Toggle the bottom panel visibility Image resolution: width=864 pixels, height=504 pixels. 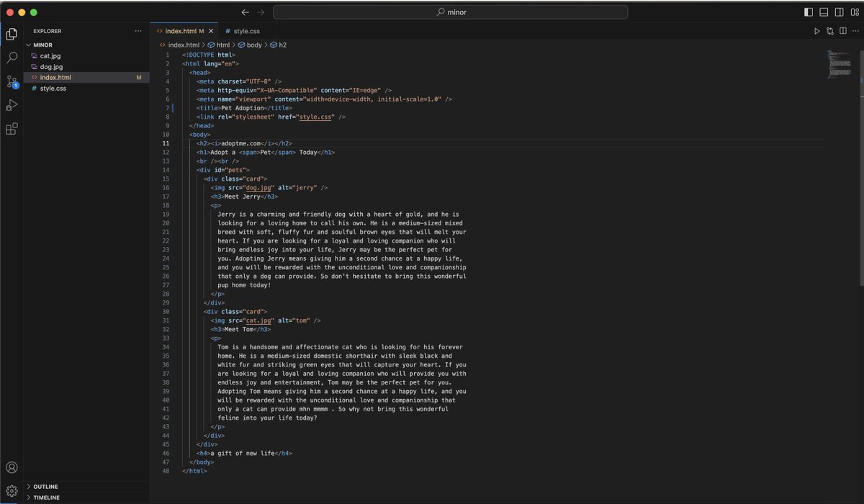(x=824, y=12)
